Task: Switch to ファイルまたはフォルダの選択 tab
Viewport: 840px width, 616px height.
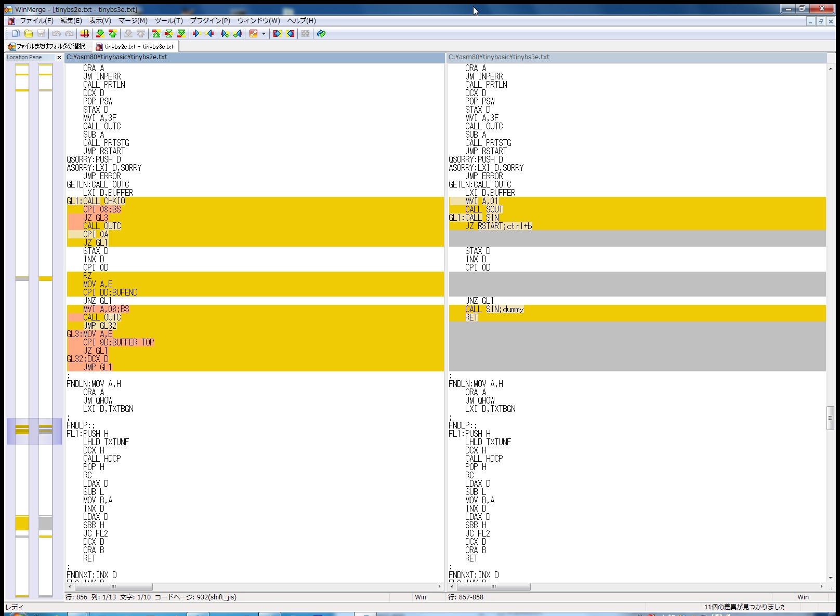Action: point(48,46)
